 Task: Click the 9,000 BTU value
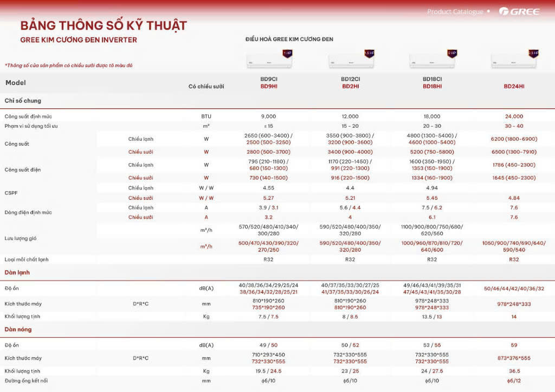268,116
